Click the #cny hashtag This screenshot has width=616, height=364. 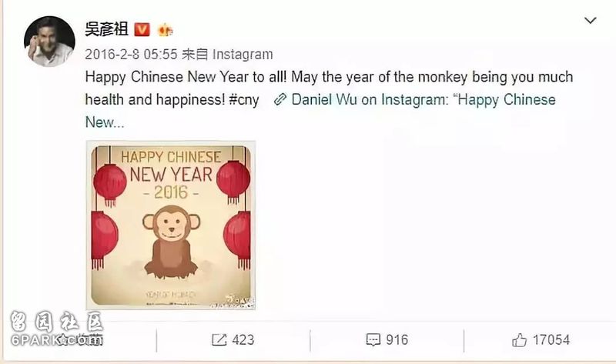click(243, 100)
